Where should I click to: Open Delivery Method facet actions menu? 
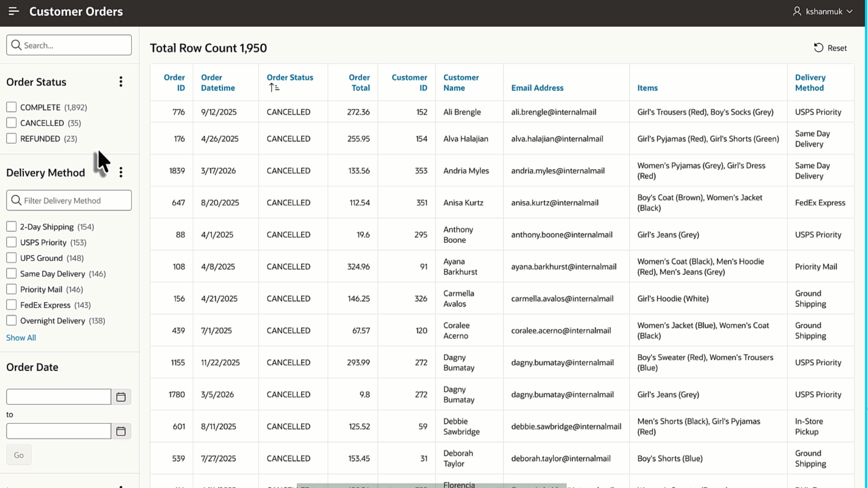121,173
